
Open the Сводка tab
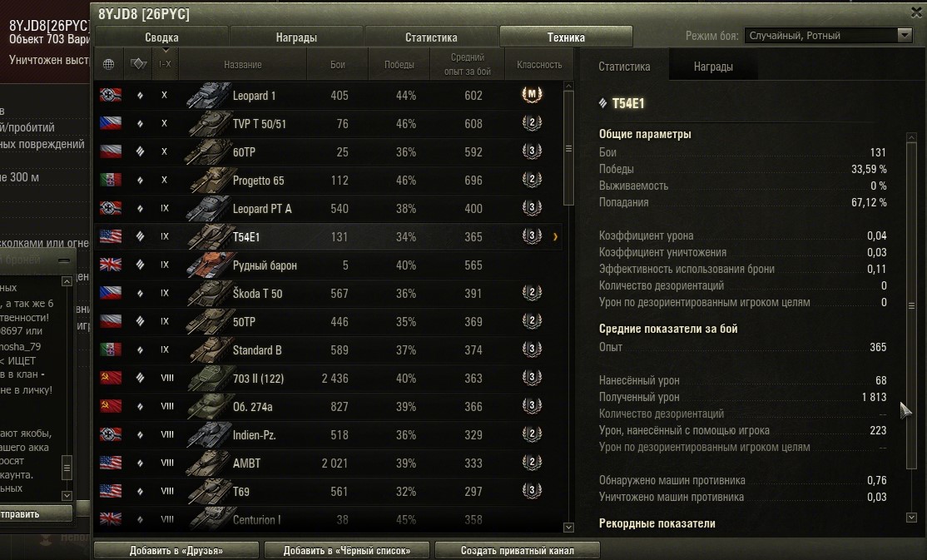pyautogui.click(x=161, y=37)
